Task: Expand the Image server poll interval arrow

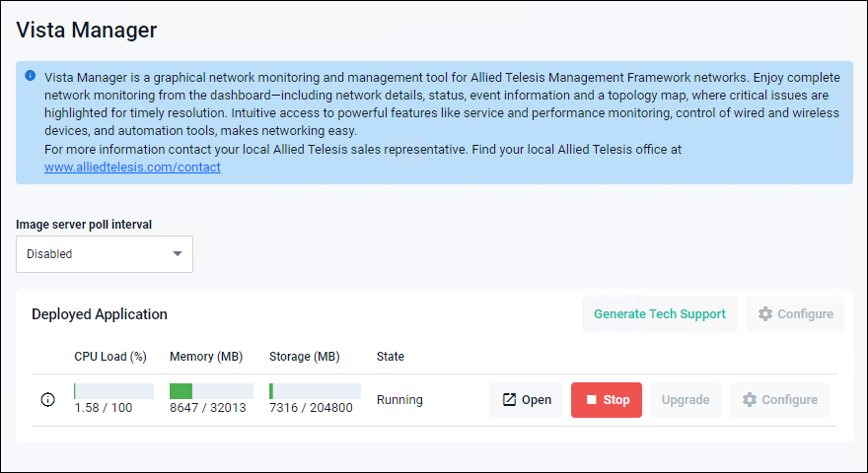Action: pos(178,254)
